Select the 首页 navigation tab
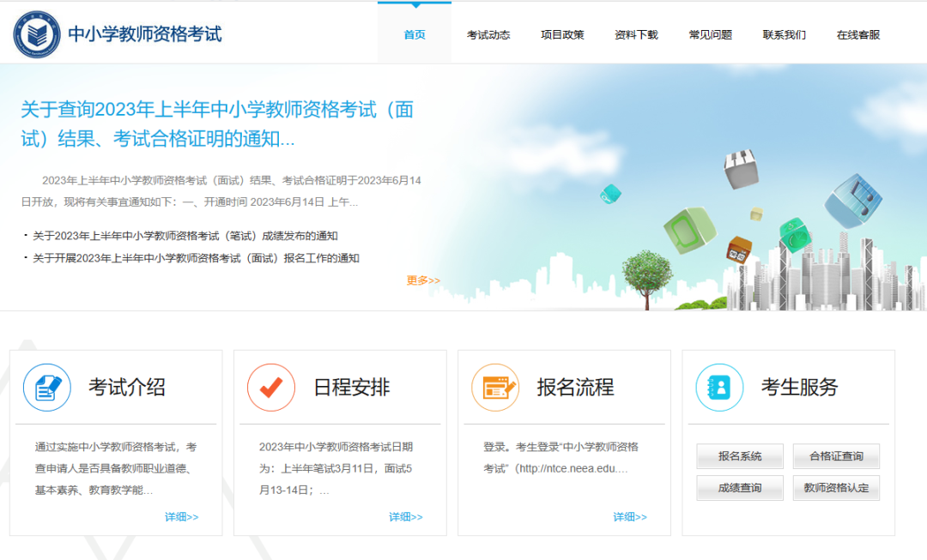 (x=414, y=35)
